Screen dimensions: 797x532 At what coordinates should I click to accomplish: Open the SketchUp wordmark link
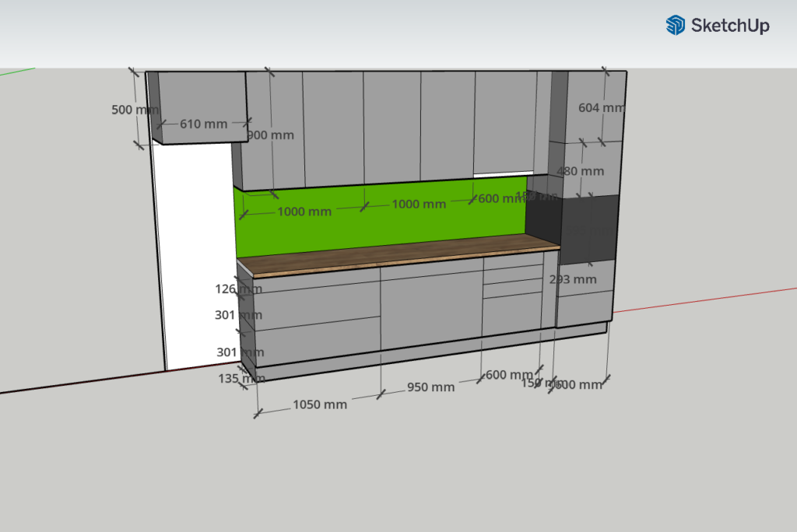coord(730,26)
